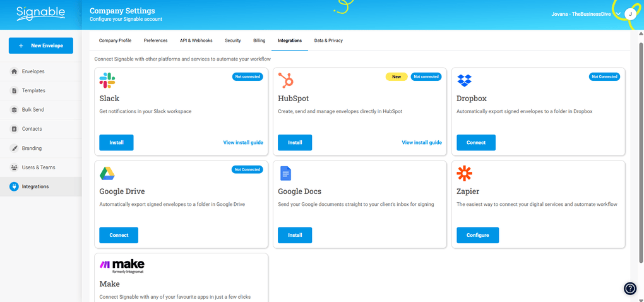644x302 pixels.
Task: Click the Google Docs card title
Action: [x=299, y=191]
